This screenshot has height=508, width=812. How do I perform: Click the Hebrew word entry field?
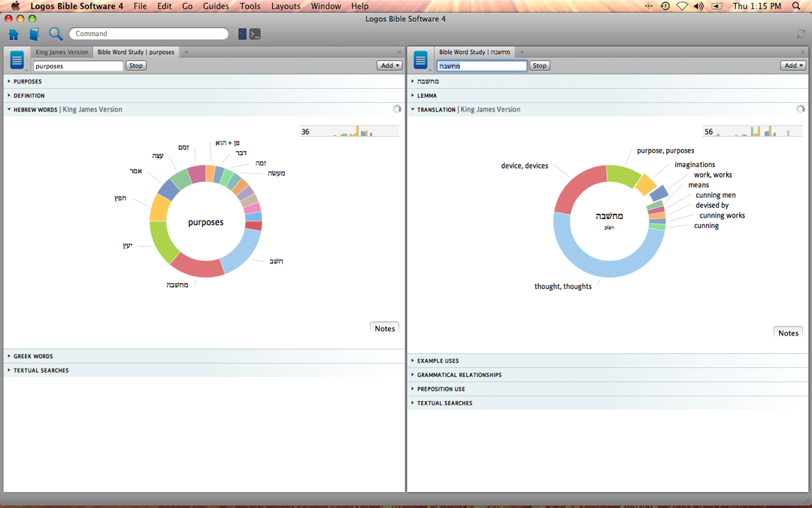(x=482, y=65)
